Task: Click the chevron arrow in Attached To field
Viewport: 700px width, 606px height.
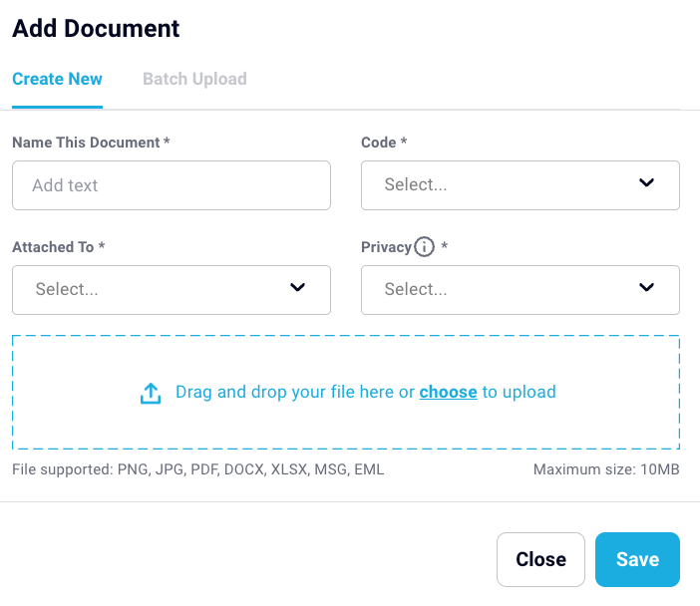Action: [x=297, y=287]
